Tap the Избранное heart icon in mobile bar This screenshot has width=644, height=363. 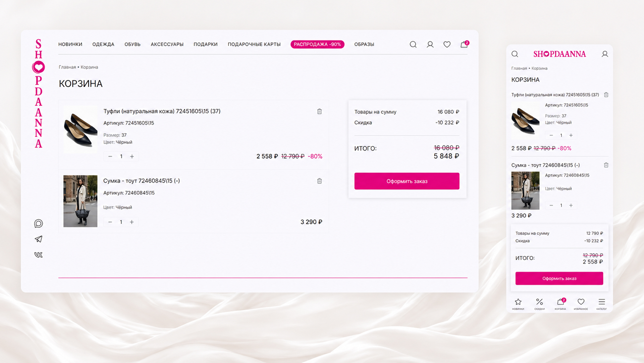pyautogui.click(x=581, y=302)
